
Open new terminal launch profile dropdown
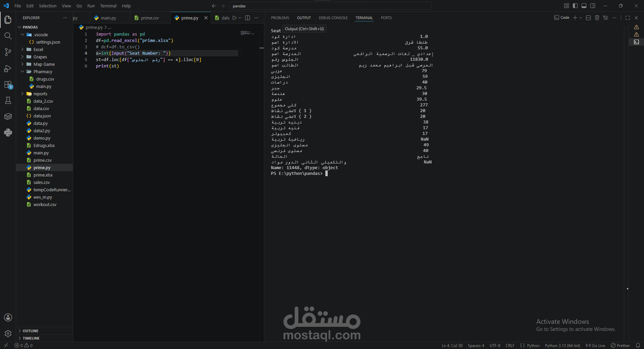pyautogui.click(x=581, y=18)
